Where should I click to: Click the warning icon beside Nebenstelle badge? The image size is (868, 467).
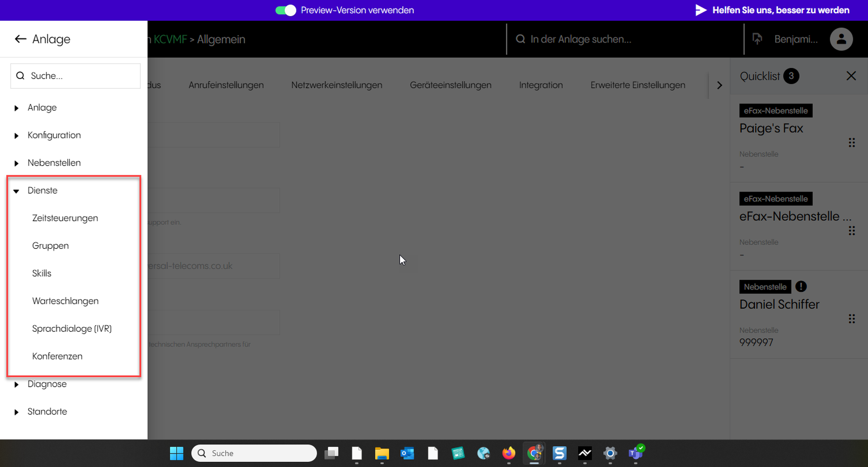pyautogui.click(x=801, y=287)
